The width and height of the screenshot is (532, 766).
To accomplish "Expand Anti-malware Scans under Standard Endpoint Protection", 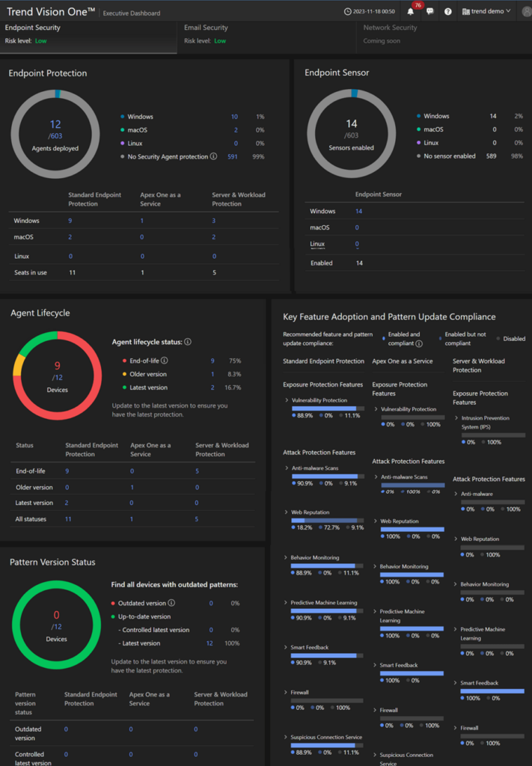I will point(287,468).
